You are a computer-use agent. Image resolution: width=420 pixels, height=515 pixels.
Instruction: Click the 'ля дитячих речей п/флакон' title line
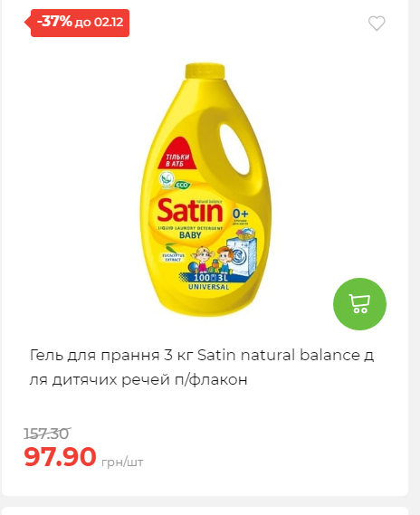pos(138,380)
